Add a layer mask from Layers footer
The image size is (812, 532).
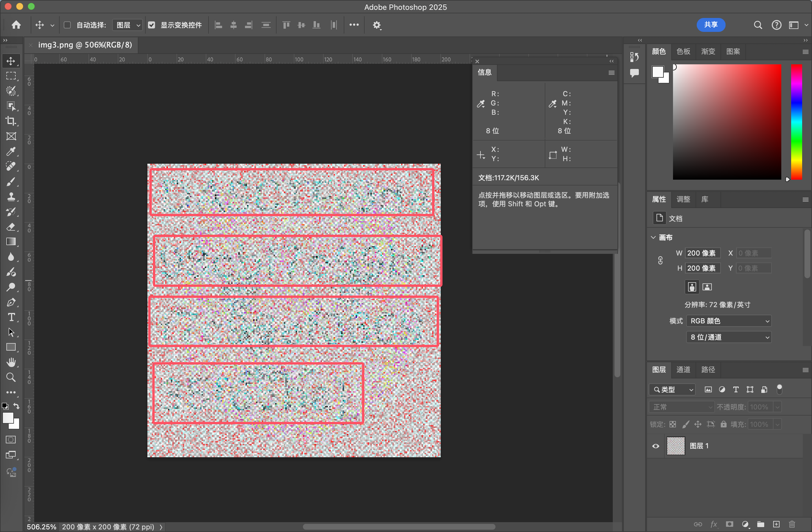coord(729,524)
